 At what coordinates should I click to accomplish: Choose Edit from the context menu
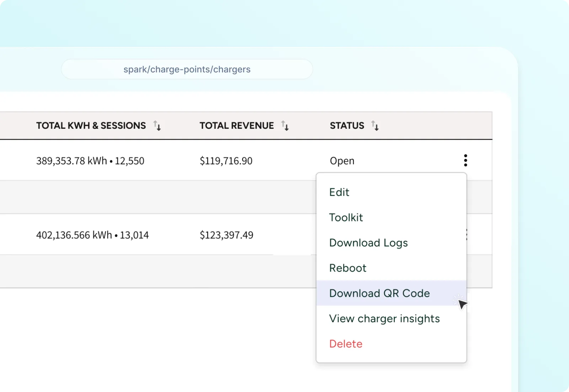[339, 192]
